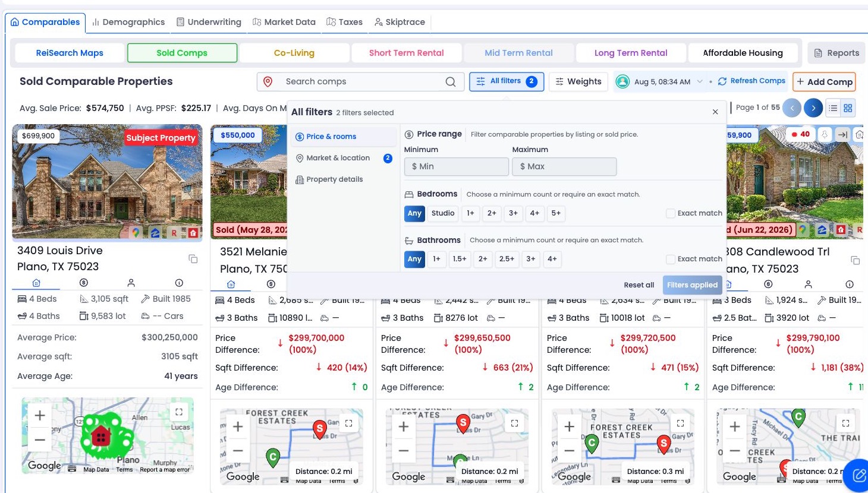868x493 pixels.
Task: Select Studio under Bedrooms
Action: click(443, 213)
